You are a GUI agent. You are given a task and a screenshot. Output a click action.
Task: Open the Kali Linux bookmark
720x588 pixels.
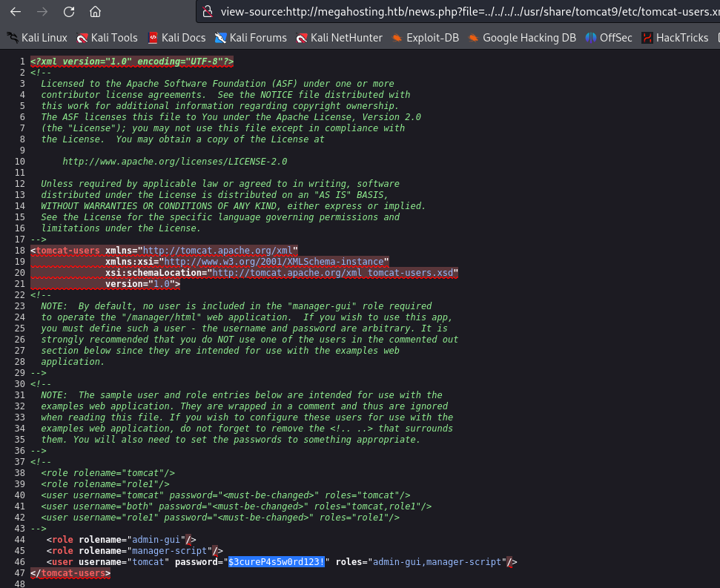pos(37,38)
